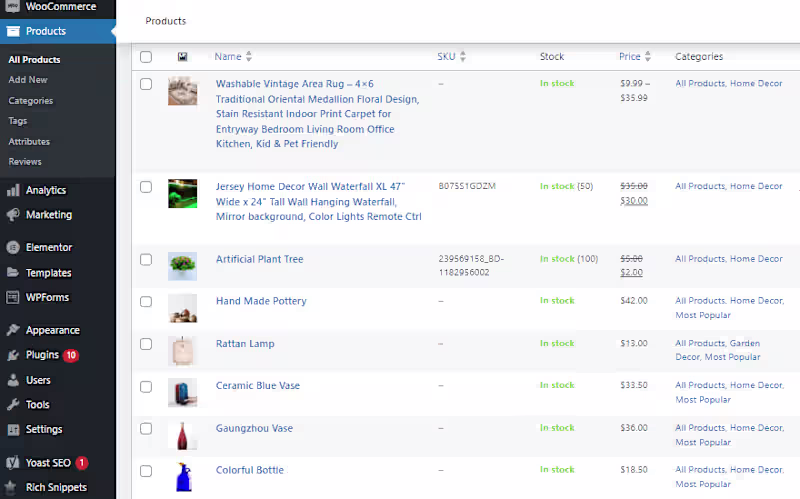Open the Hand Made Pottery product link

click(261, 301)
